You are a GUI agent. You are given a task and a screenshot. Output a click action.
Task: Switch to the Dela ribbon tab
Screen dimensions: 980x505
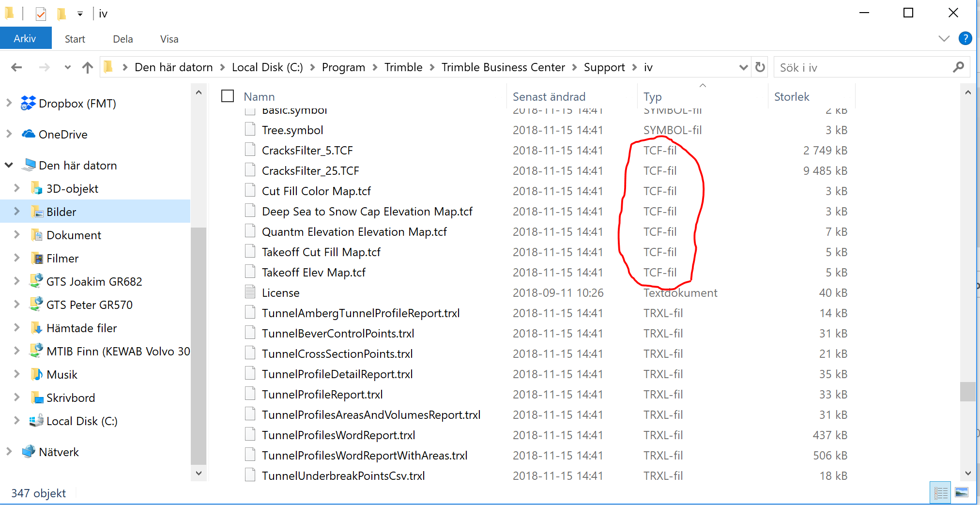(123, 39)
